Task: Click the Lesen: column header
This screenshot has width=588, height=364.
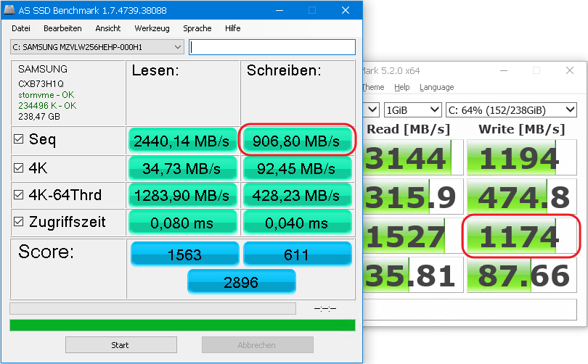Action: tap(155, 70)
